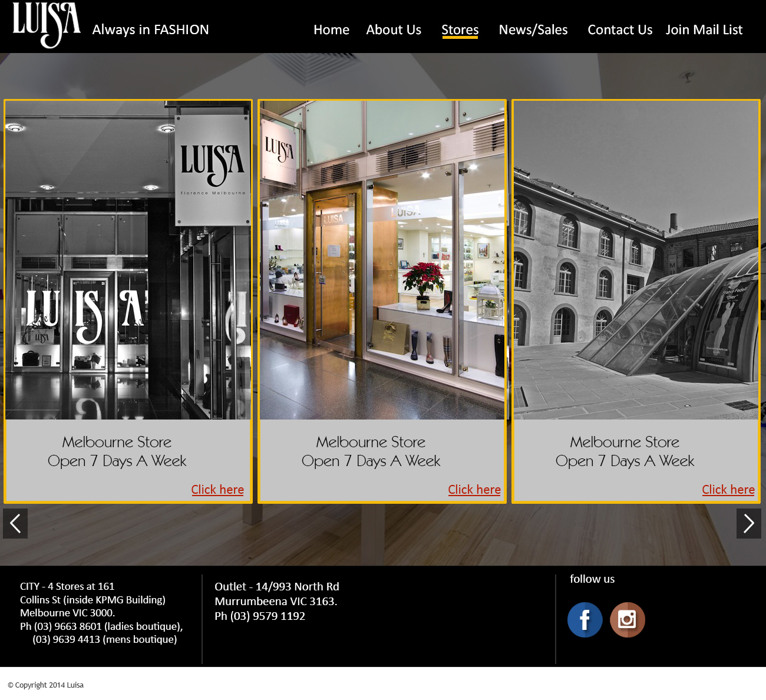
Task: Click 'Outlet - 14/993 North Rd' text
Action: pos(277,586)
